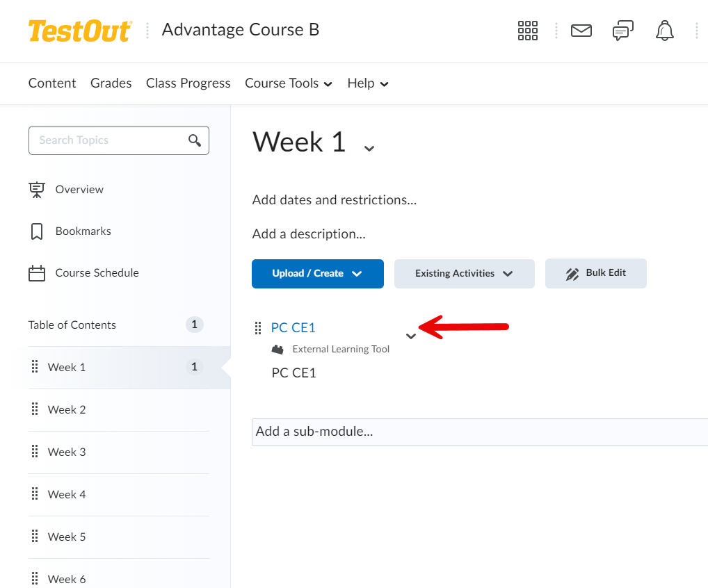Screen dimensions: 708x588
Task: Open the PC CE1 actions chevron
Action: tap(410, 336)
